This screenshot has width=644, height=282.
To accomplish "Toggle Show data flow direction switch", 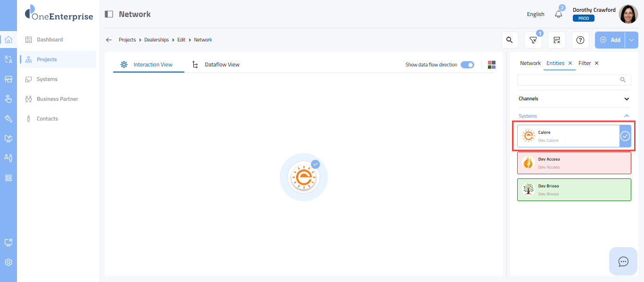I will (467, 64).
